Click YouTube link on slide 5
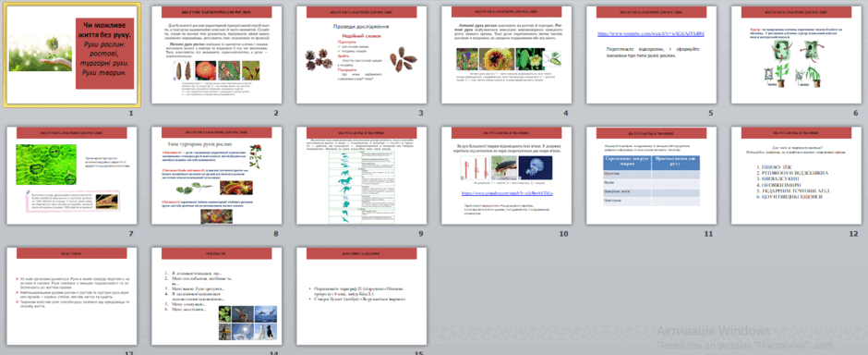The width and height of the screenshot is (868, 355). 651,34
